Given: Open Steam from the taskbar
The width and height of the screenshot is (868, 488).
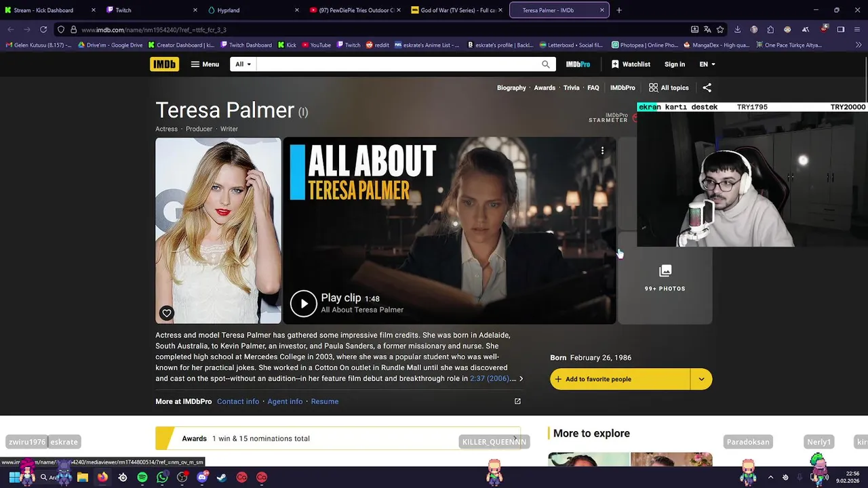Looking at the screenshot, I should point(222,477).
